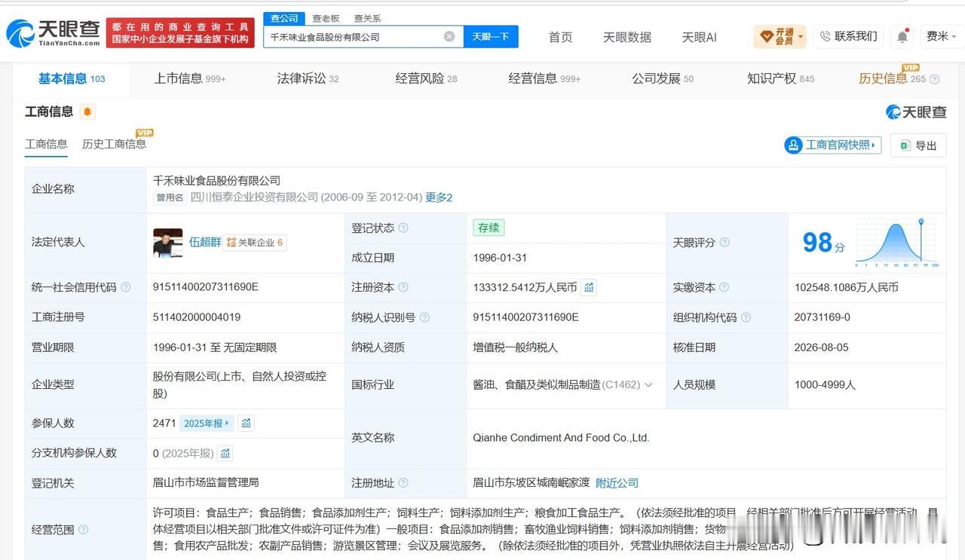Click the 联系我们 button

(x=848, y=36)
